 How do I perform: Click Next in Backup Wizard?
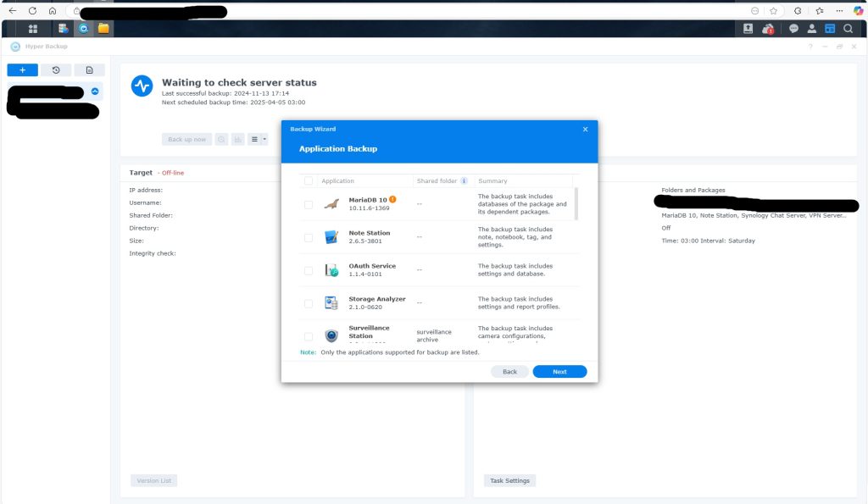(559, 372)
